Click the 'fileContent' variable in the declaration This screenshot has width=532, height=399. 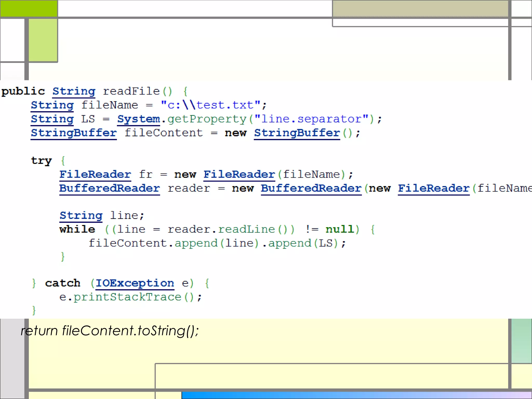pyautogui.click(x=163, y=133)
